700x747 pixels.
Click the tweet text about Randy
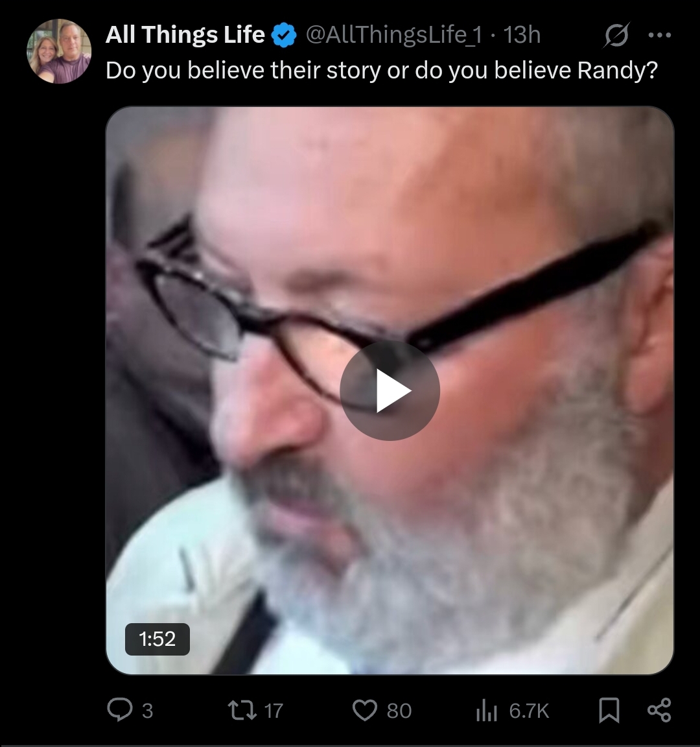click(381, 71)
